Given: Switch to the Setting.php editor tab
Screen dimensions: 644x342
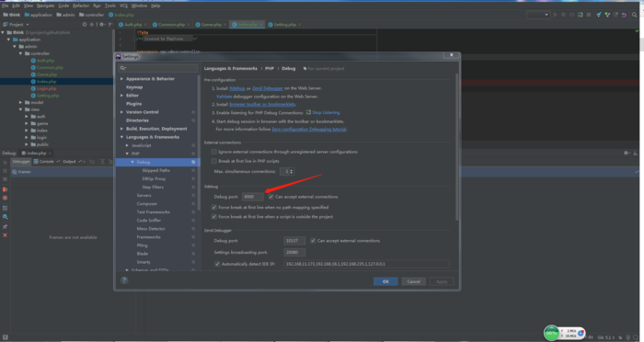Looking at the screenshot, I should tap(284, 25).
